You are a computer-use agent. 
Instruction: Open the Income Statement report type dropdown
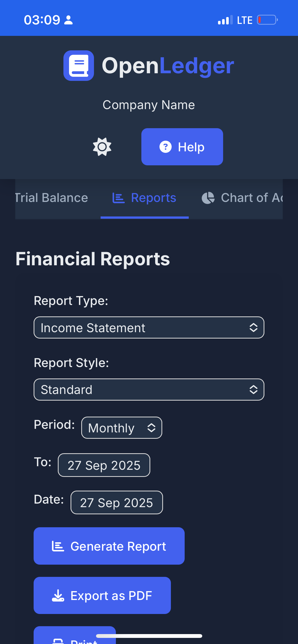149,328
